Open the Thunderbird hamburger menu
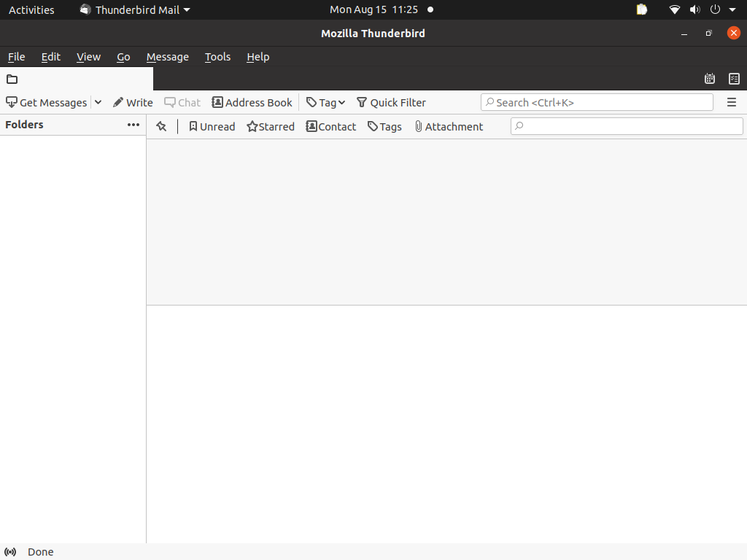Image resolution: width=747 pixels, height=560 pixels. (732, 102)
